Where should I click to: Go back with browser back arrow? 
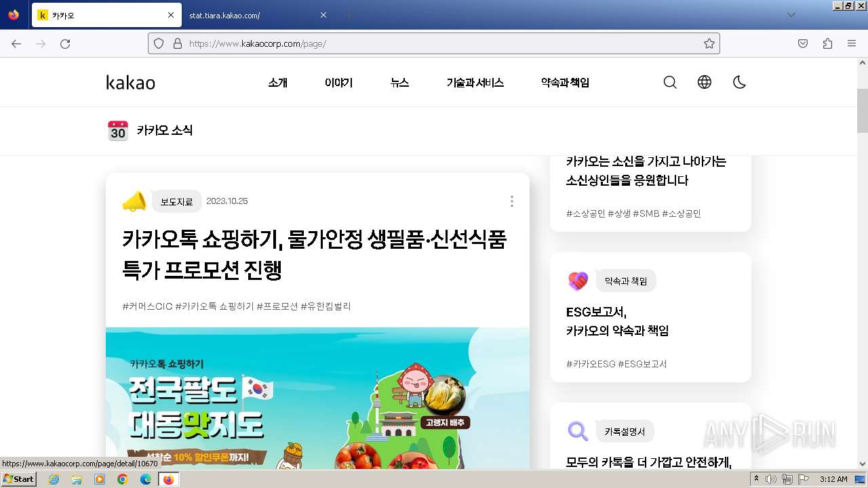[x=16, y=43]
